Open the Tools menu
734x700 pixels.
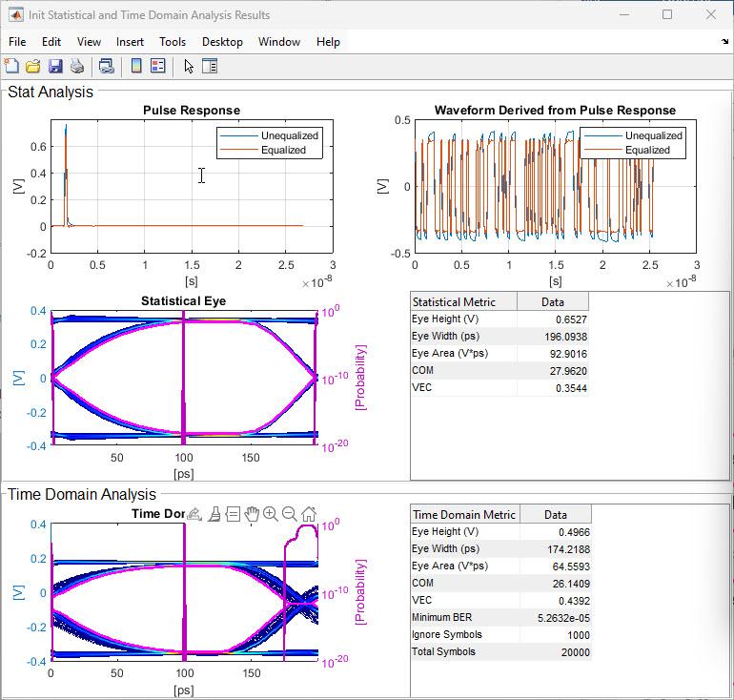(173, 42)
